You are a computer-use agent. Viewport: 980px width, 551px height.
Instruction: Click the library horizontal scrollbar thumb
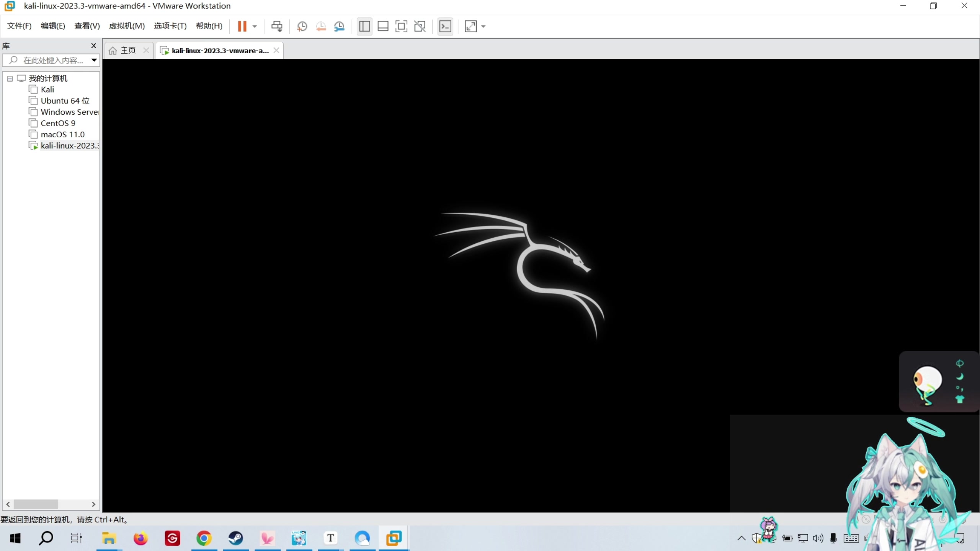tap(36, 504)
